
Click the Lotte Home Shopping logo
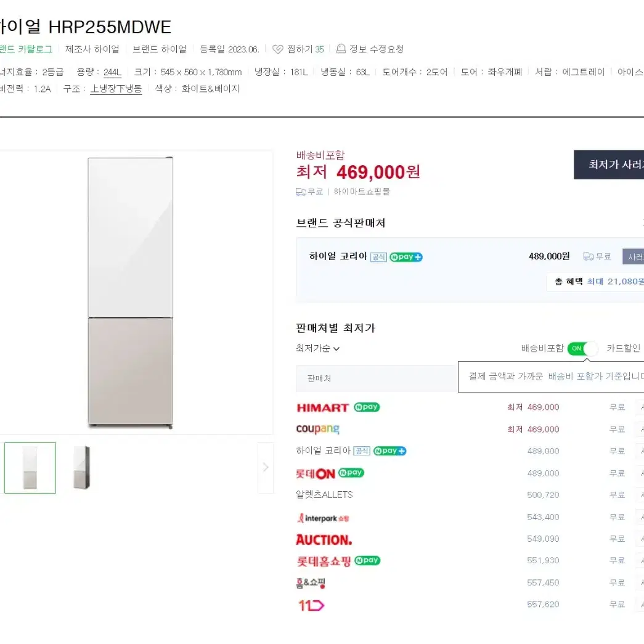point(324,561)
